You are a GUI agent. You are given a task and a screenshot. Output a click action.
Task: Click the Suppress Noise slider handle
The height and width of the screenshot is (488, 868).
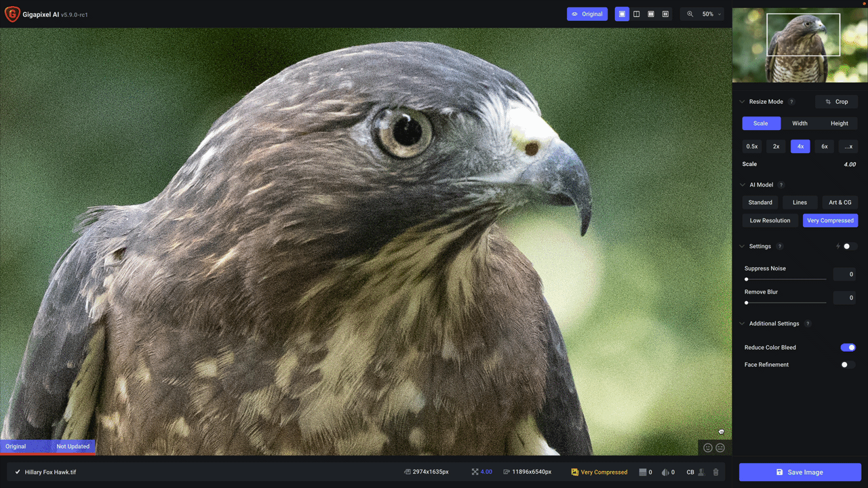pyautogui.click(x=747, y=279)
